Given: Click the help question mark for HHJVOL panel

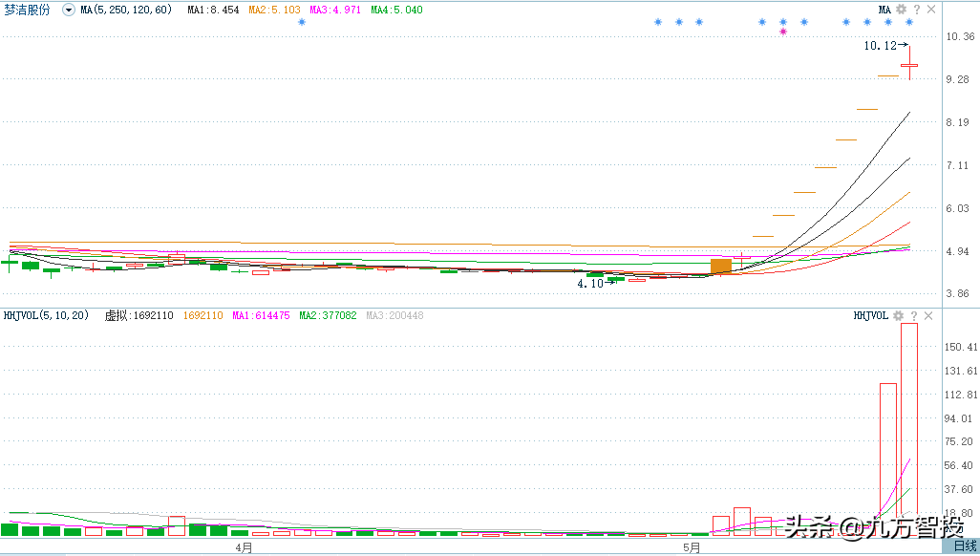Looking at the screenshot, I should [x=914, y=316].
